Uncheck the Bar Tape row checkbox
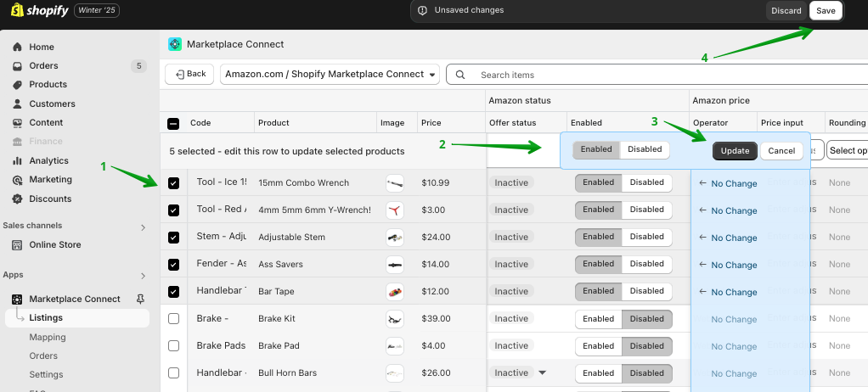 [x=173, y=291]
